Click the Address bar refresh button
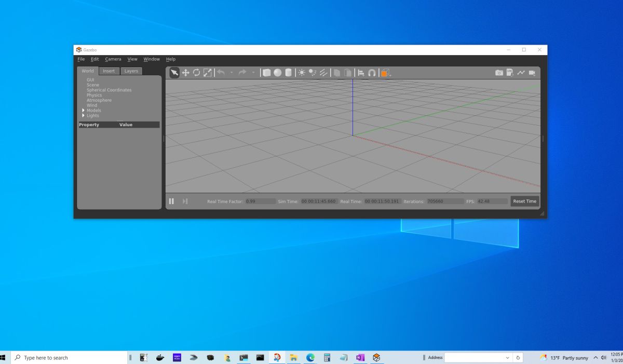The image size is (623, 364). [x=518, y=358]
